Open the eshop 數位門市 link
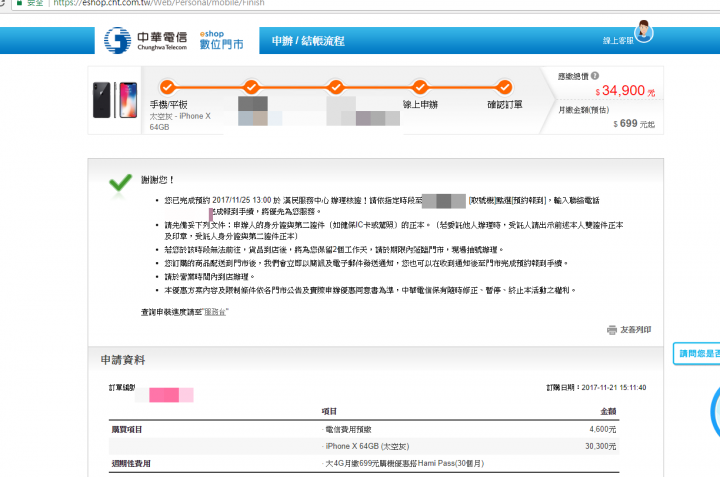720x477 pixels. pos(221,40)
